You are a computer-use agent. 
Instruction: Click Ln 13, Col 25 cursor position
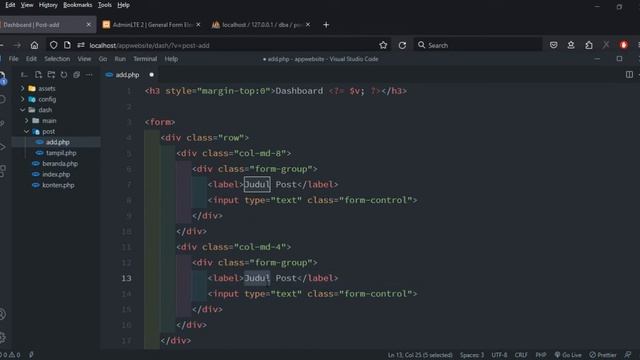420,355
